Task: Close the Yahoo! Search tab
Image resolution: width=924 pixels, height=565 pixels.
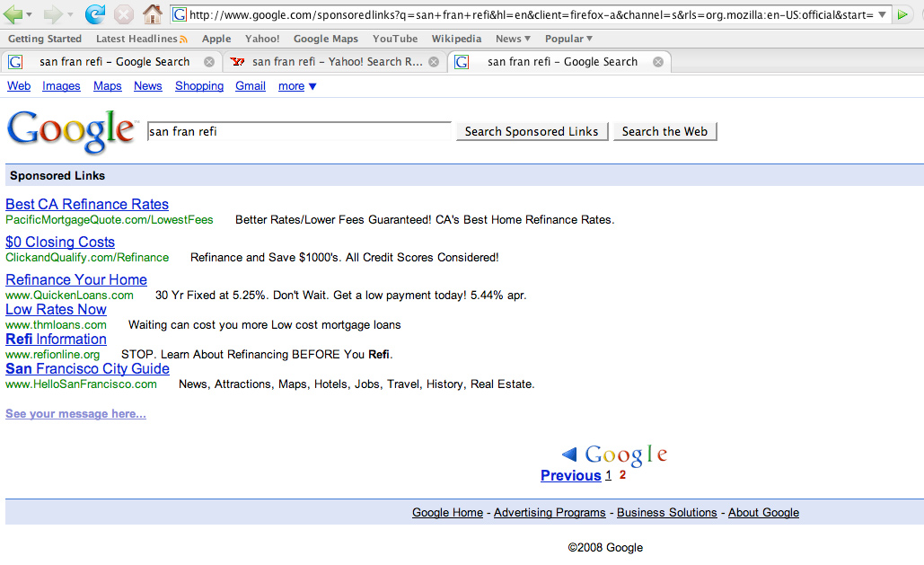Action: [434, 62]
